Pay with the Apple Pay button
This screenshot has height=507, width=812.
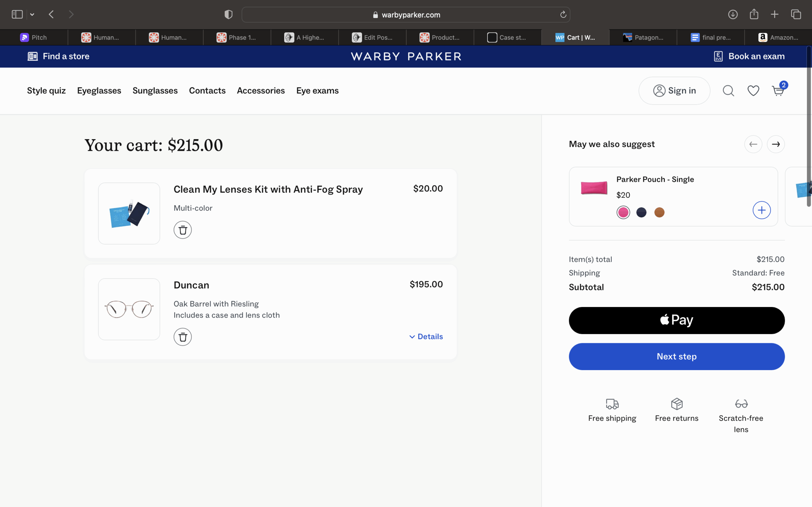click(677, 321)
